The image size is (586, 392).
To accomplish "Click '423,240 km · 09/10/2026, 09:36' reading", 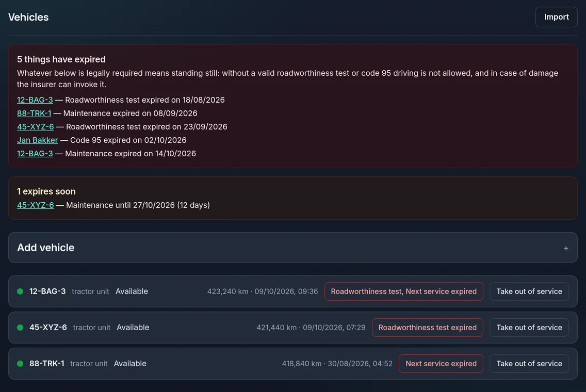I will [263, 291].
